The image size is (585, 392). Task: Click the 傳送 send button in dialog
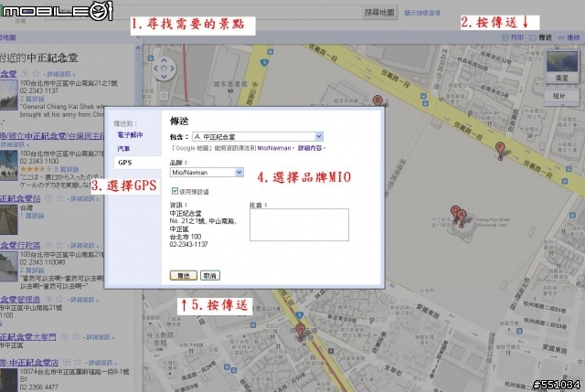183,276
